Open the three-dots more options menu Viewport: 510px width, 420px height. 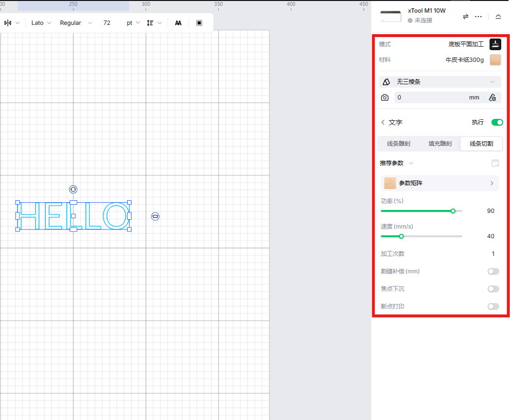click(478, 17)
